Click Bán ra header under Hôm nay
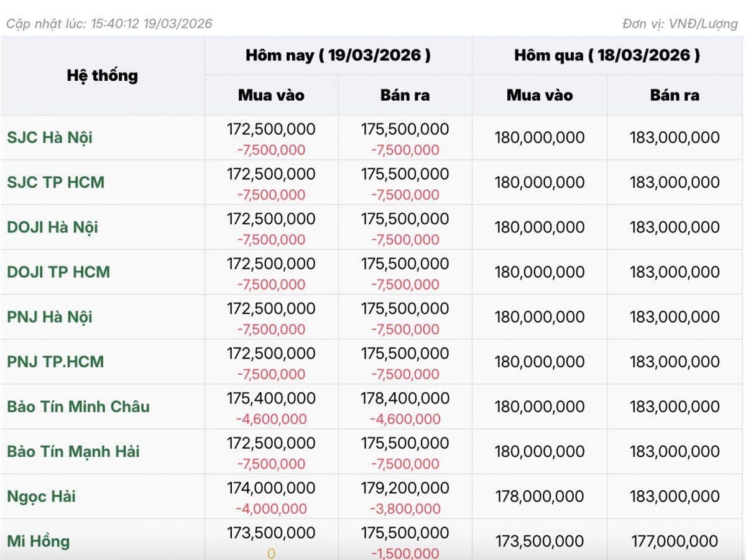 (x=405, y=95)
